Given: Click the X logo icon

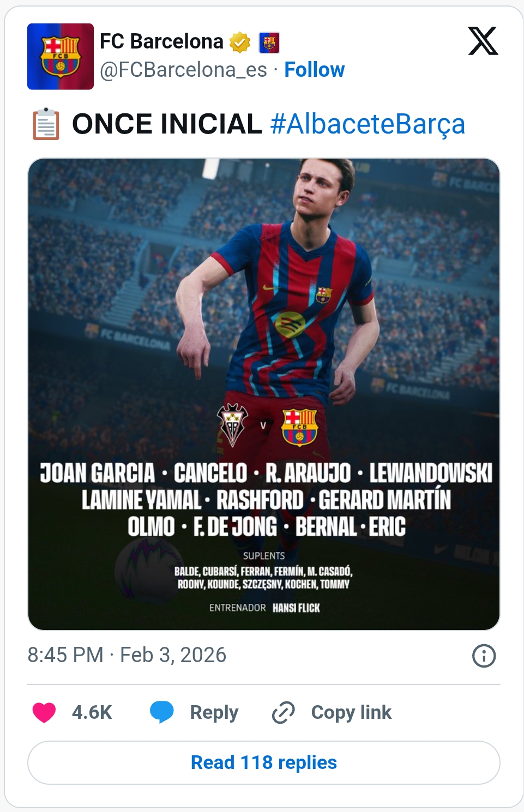Looking at the screenshot, I should (483, 41).
